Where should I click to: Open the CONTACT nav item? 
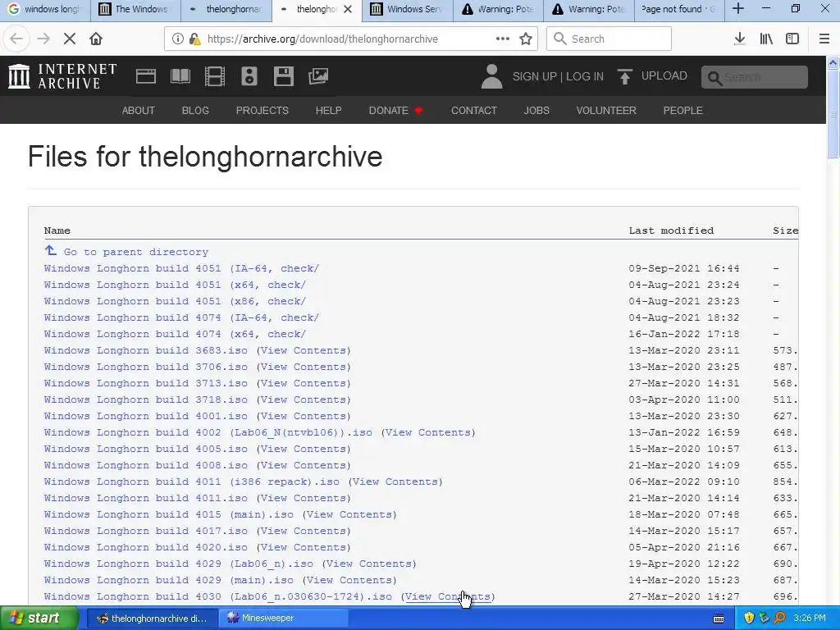(x=474, y=111)
